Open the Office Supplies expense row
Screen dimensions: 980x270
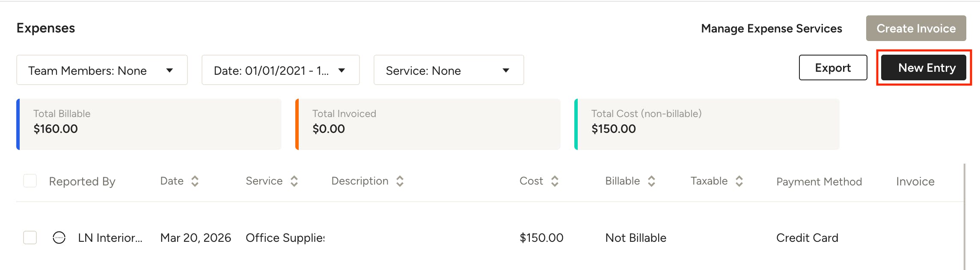pyautogui.click(x=490, y=238)
